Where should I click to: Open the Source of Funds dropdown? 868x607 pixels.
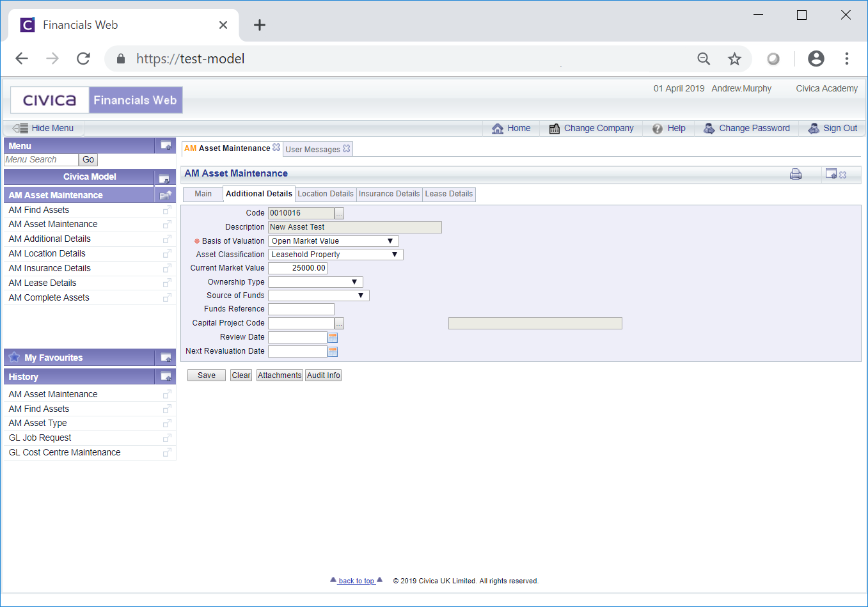click(319, 296)
